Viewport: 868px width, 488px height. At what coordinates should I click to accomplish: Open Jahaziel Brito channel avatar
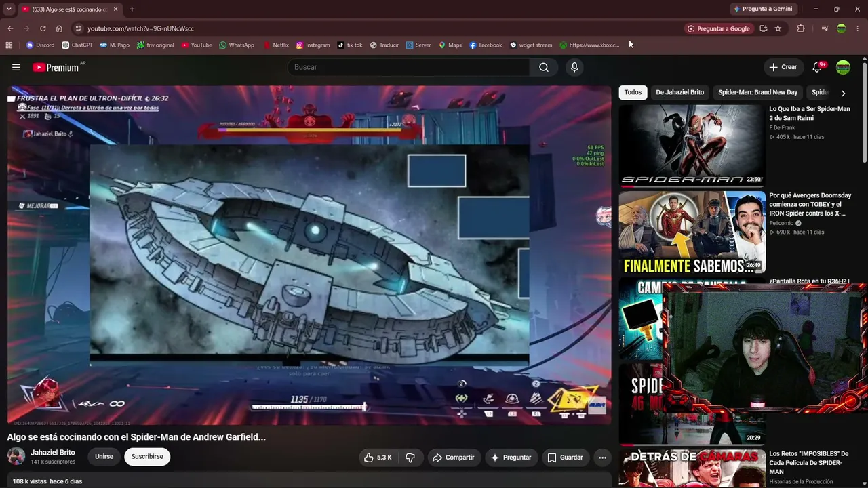[x=16, y=457]
